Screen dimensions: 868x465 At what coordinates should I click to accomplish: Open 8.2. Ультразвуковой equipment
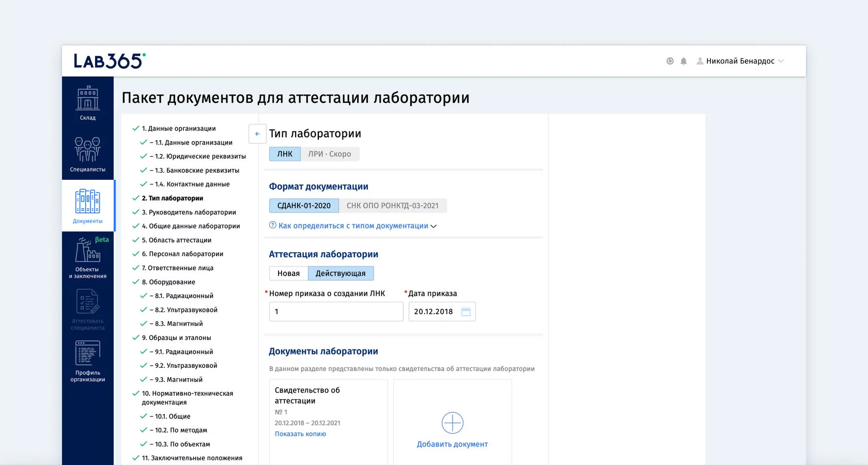183,310
